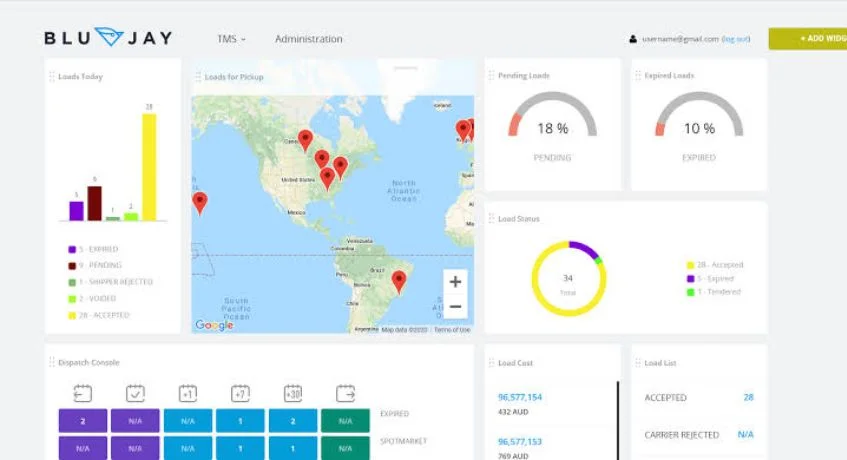Click the 'SPOTMARKET' row label

click(x=404, y=441)
